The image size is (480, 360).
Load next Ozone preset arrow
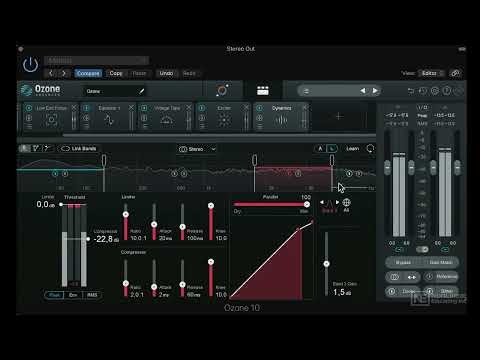tap(375, 90)
